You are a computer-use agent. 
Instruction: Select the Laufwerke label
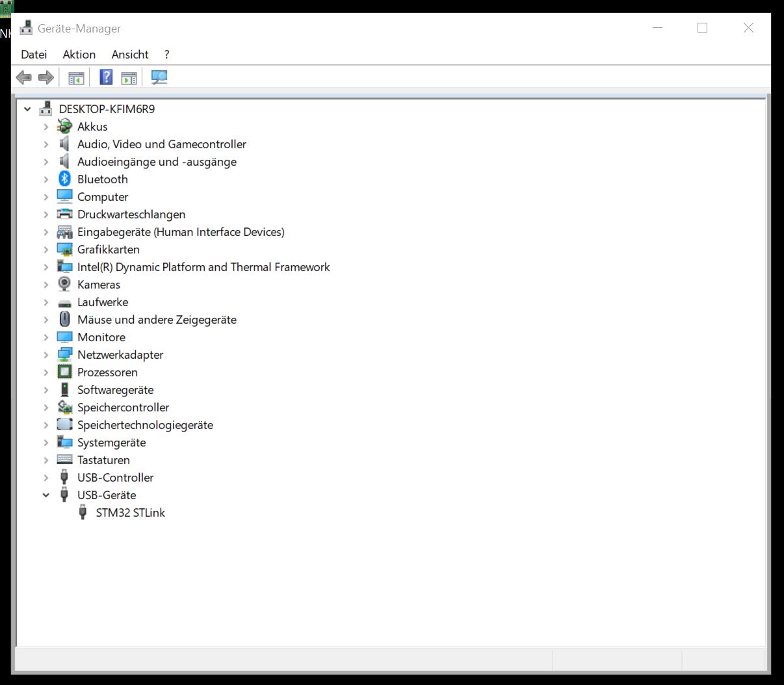pos(103,302)
